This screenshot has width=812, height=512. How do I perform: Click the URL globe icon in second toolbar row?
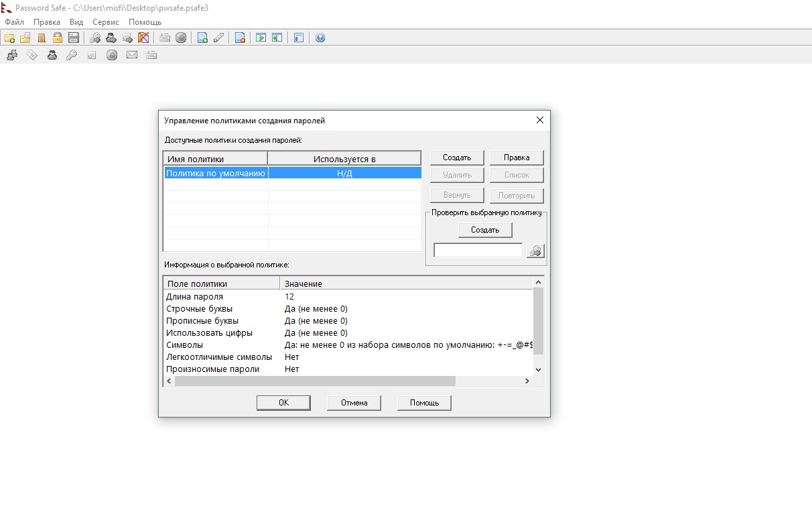(112, 55)
